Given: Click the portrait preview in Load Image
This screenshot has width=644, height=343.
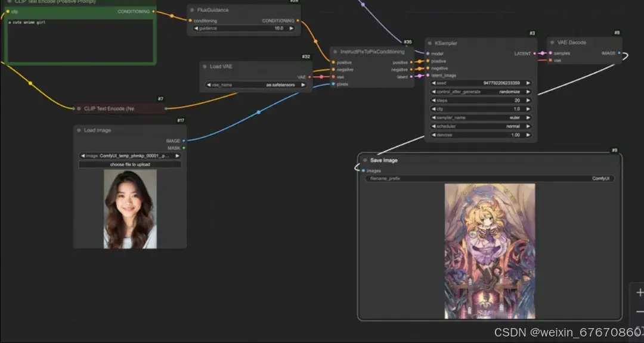Looking at the screenshot, I should [x=130, y=209].
